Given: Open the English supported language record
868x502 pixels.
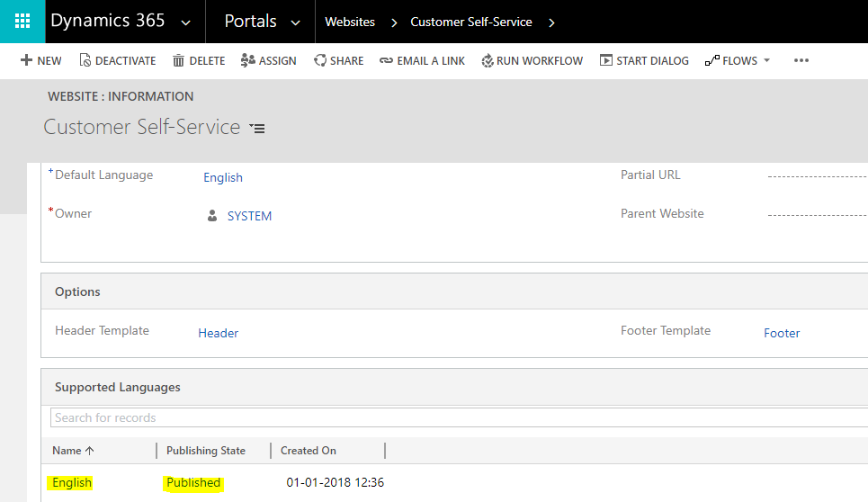Looking at the screenshot, I should tap(72, 482).
